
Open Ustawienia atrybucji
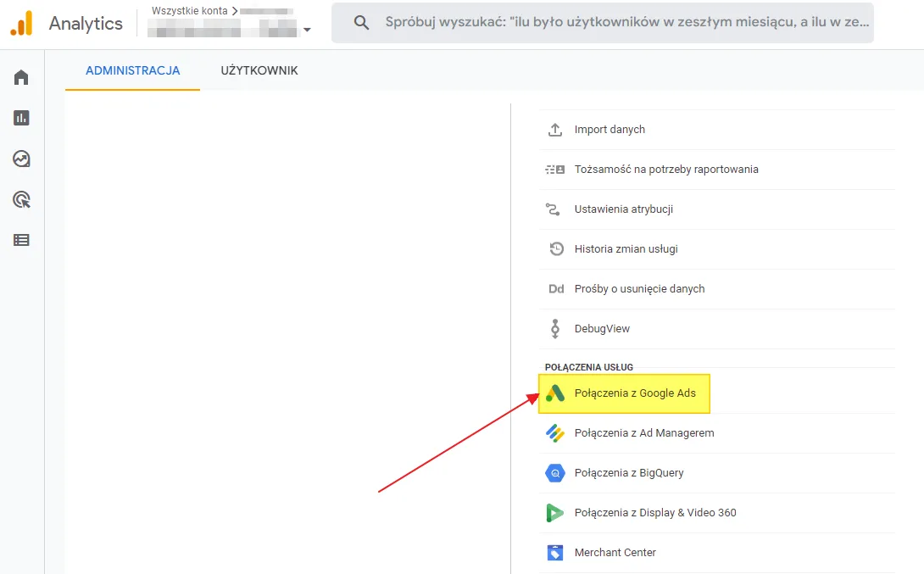(717, 209)
